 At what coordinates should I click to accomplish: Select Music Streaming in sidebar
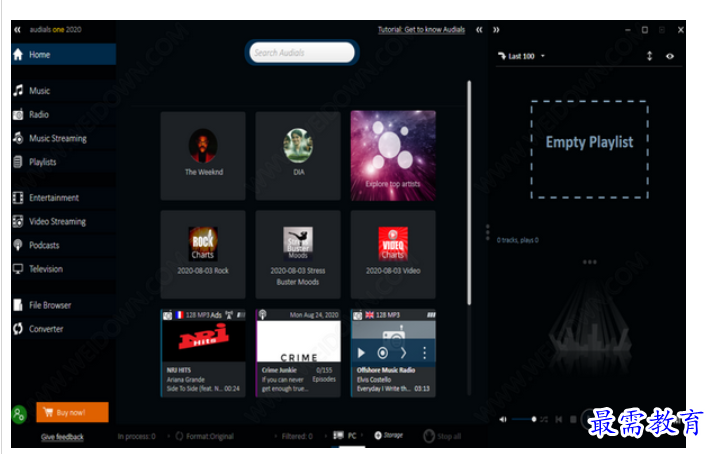tap(64, 138)
